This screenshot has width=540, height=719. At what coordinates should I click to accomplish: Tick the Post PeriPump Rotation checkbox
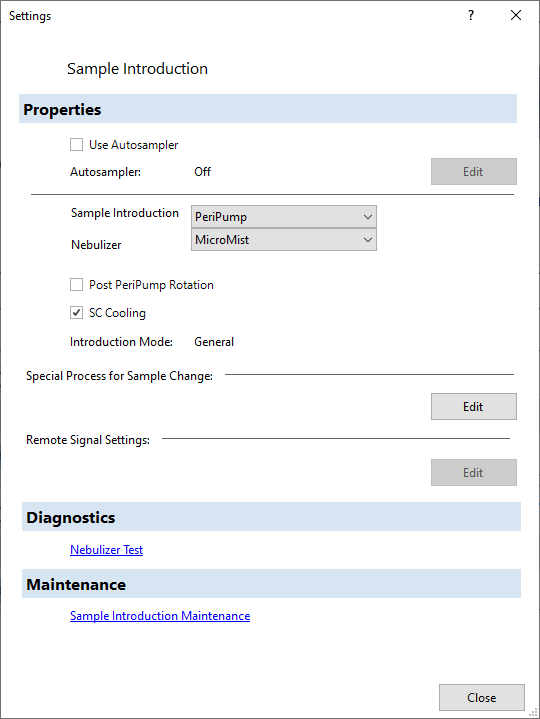(77, 284)
